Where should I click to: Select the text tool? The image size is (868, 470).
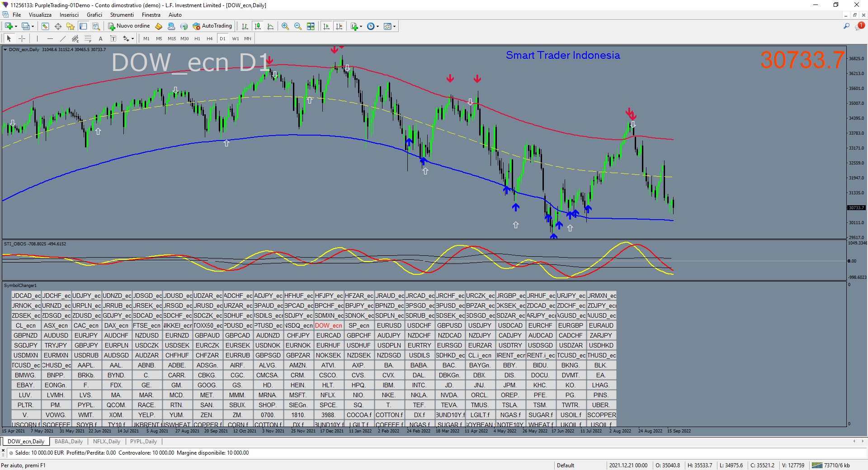point(100,38)
